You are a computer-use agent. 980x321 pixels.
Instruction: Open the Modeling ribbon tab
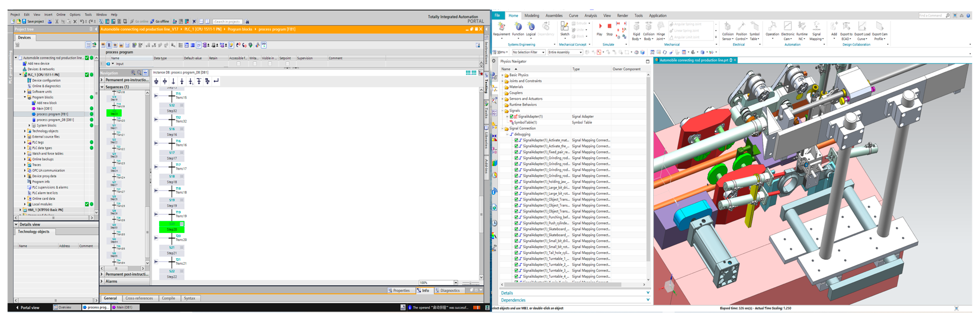point(532,15)
